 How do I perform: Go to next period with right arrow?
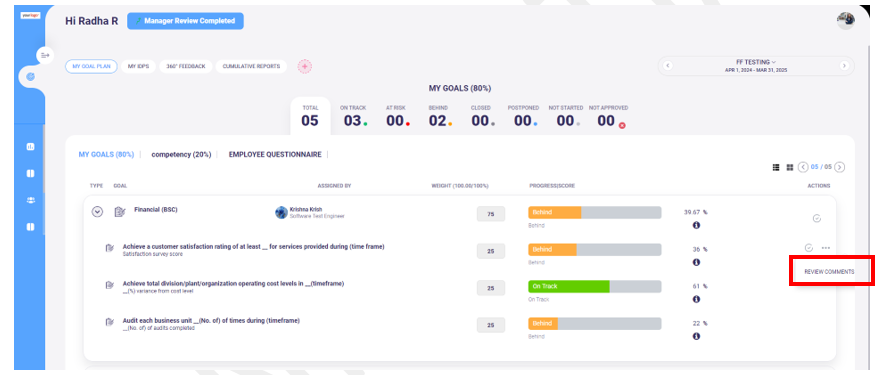[x=844, y=66]
